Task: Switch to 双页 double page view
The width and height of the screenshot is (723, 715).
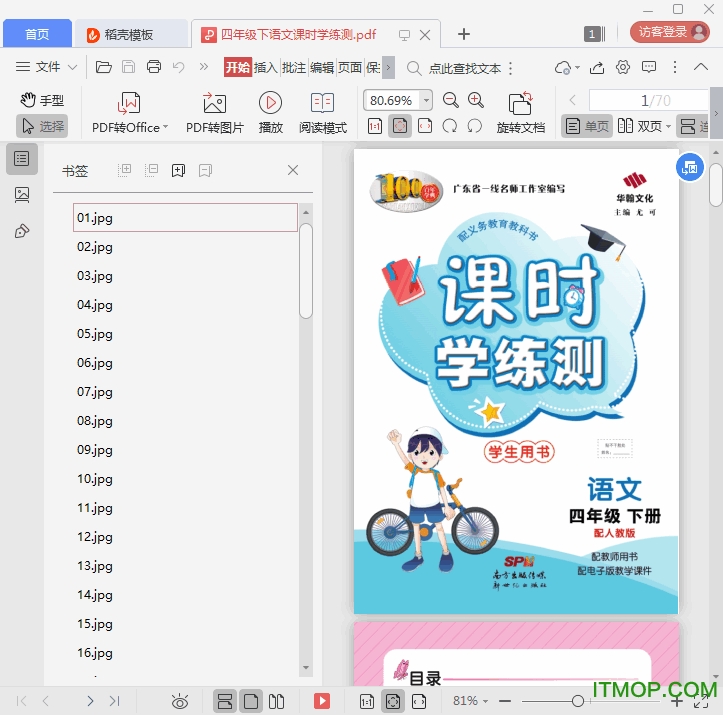Action: click(x=640, y=126)
